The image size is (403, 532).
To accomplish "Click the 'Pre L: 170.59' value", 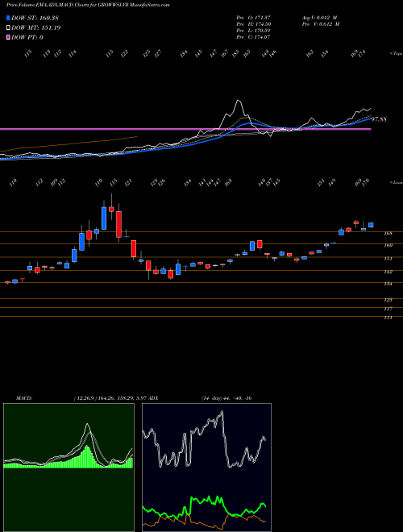I will click(253, 31).
